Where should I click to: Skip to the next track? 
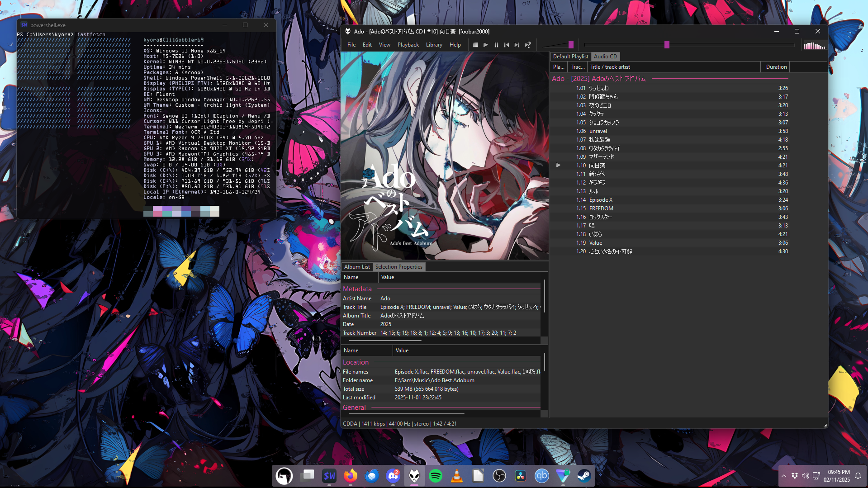pos(517,45)
